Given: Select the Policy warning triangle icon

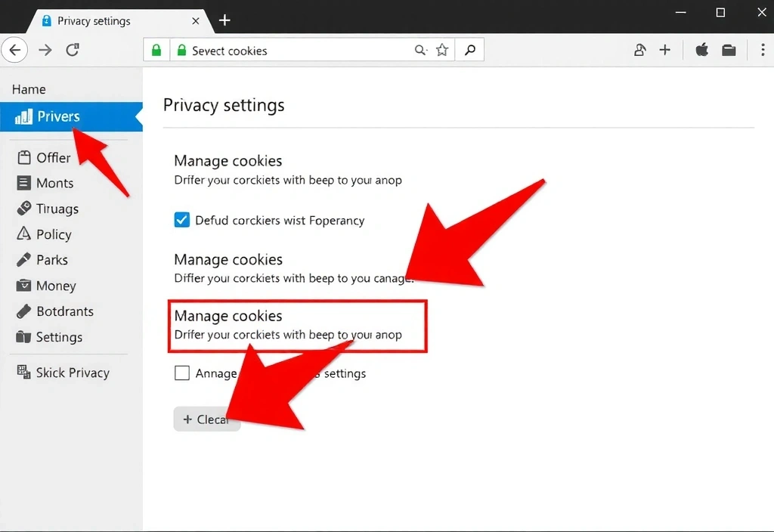Looking at the screenshot, I should pyautogui.click(x=23, y=234).
